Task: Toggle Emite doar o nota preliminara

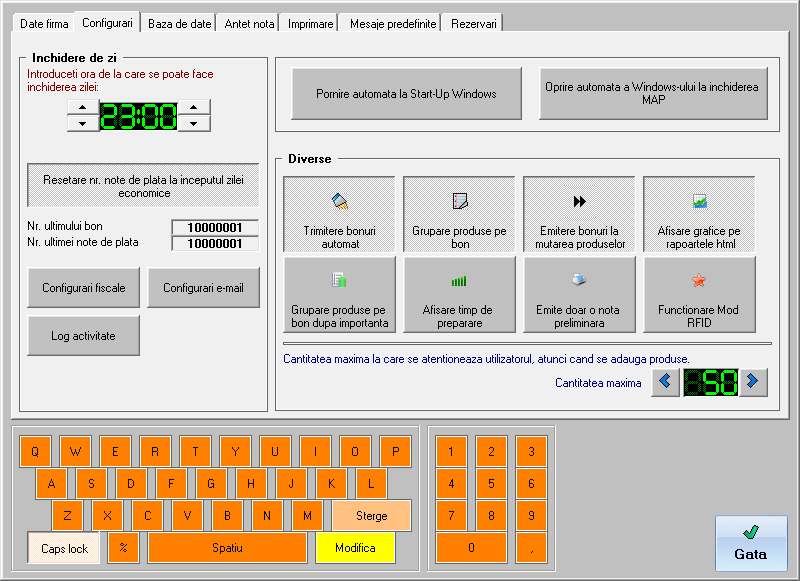Action: click(x=579, y=294)
